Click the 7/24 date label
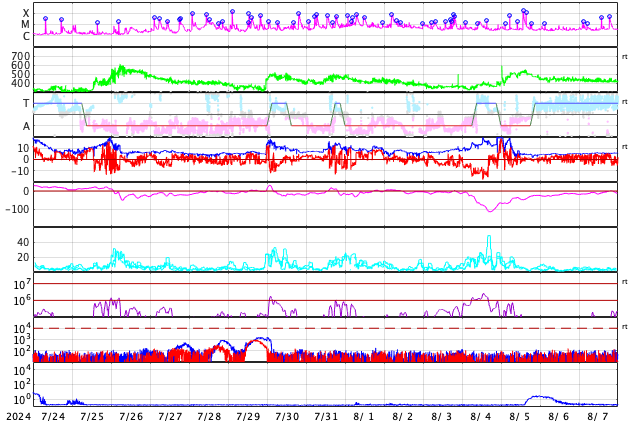This screenshot has width=634, height=424. point(53,417)
